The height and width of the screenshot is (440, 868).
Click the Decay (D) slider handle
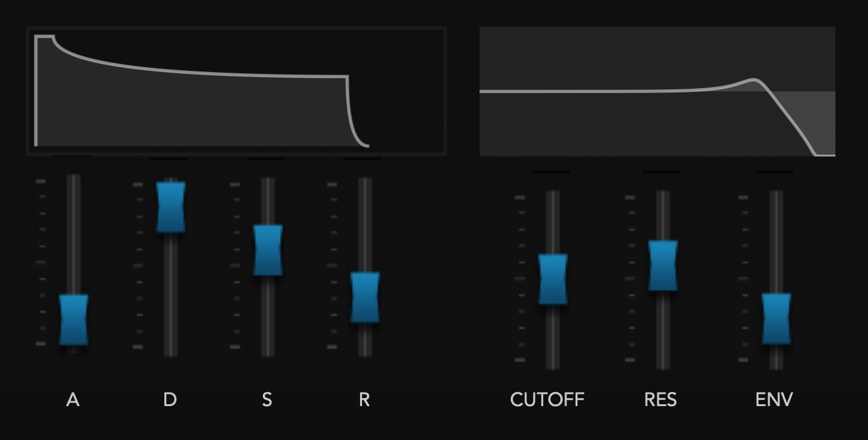pyautogui.click(x=171, y=207)
